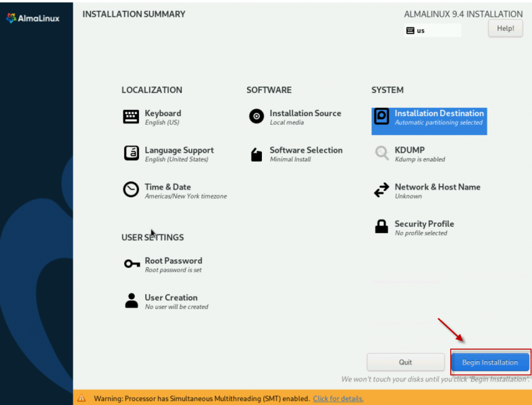Screen dimensions: 532x405
Task: Click the SMT warning message text
Action: [202, 398]
